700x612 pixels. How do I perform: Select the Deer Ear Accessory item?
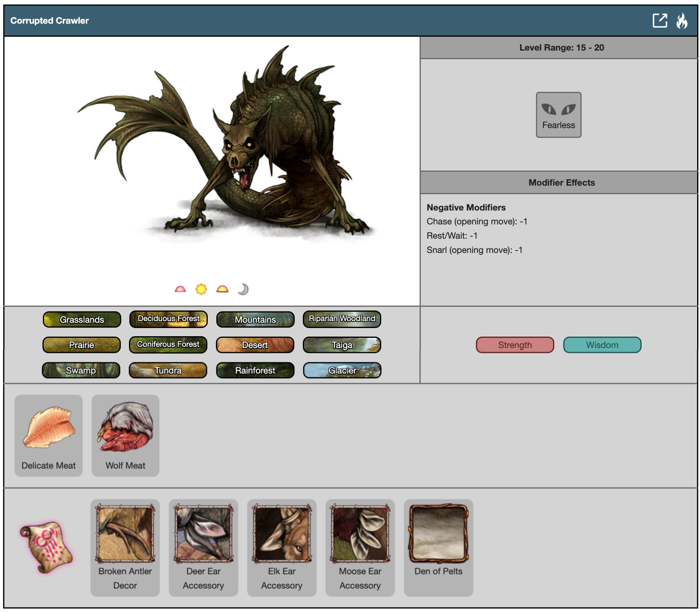[x=203, y=547]
